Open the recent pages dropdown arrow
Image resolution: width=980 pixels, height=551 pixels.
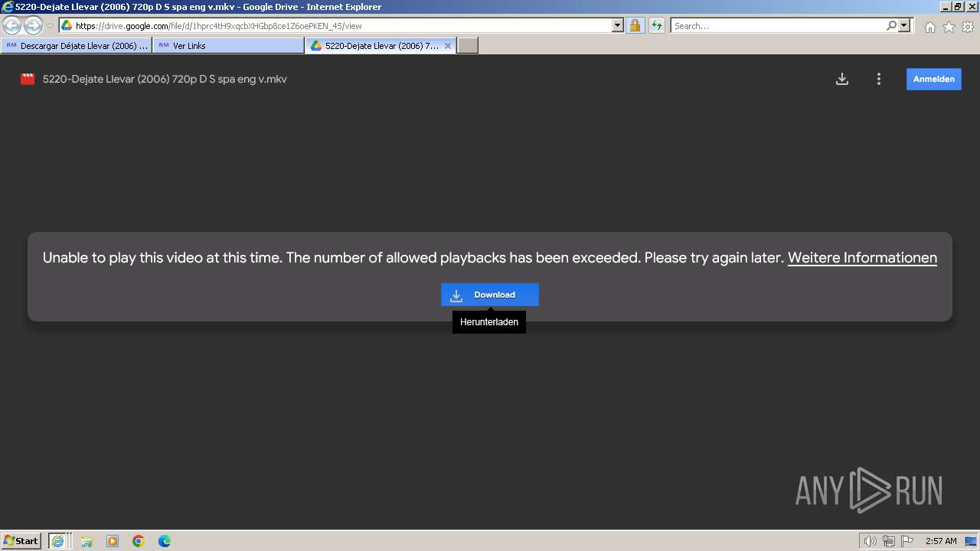[50, 26]
